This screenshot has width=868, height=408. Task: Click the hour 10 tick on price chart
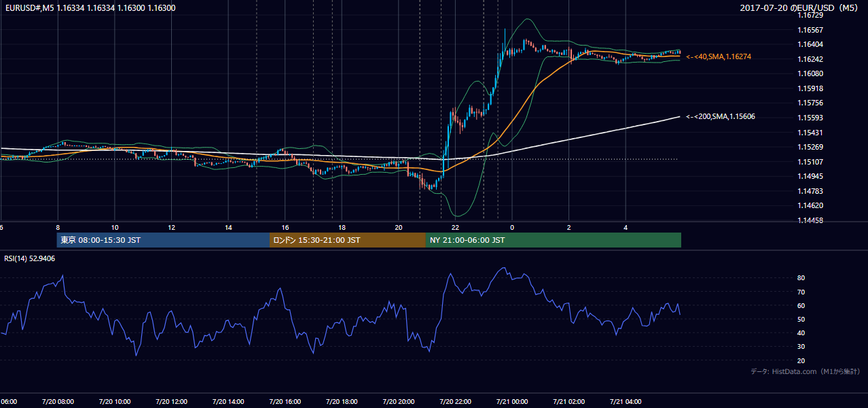(115, 228)
